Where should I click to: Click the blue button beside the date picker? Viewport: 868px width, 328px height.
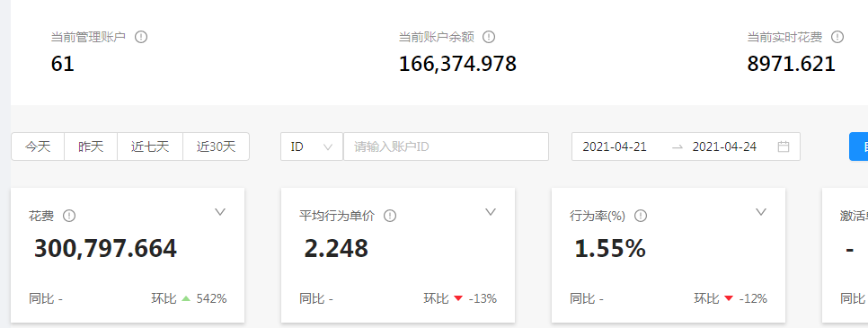pos(859,146)
